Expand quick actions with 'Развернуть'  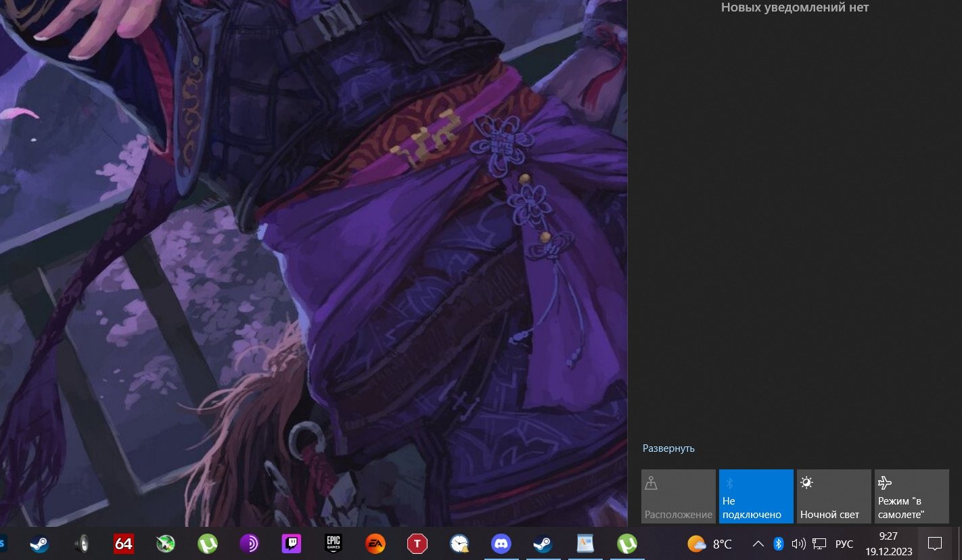click(668, 448)
